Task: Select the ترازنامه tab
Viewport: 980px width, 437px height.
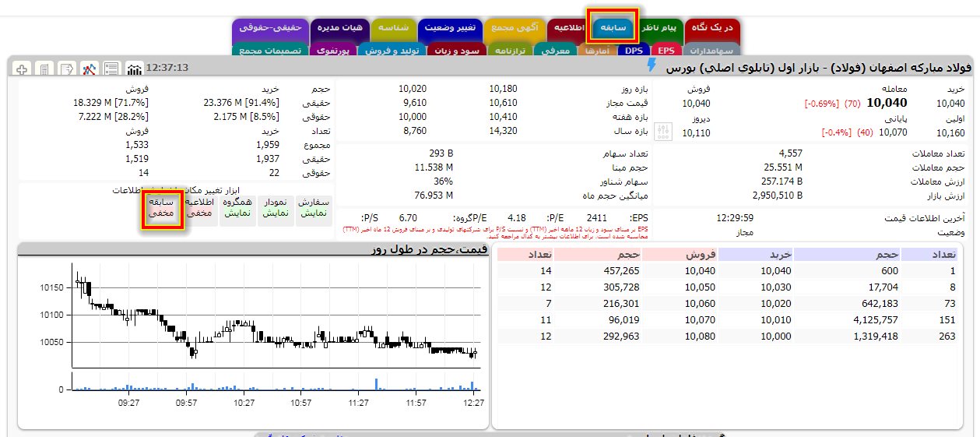Action: (x=510, y=50)
